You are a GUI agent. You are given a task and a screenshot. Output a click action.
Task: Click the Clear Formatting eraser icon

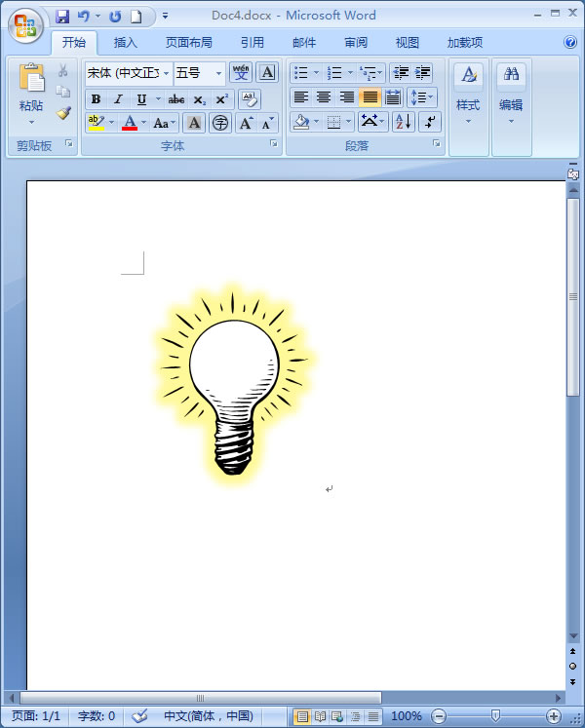click(249, 98)
